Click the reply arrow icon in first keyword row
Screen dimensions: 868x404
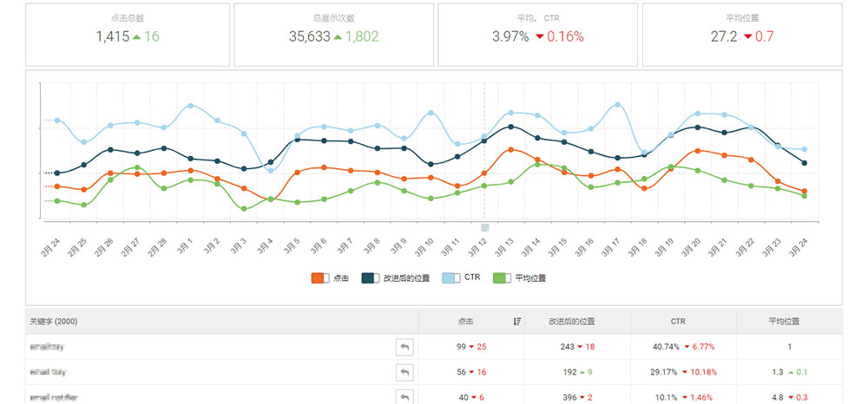(404, 347)
